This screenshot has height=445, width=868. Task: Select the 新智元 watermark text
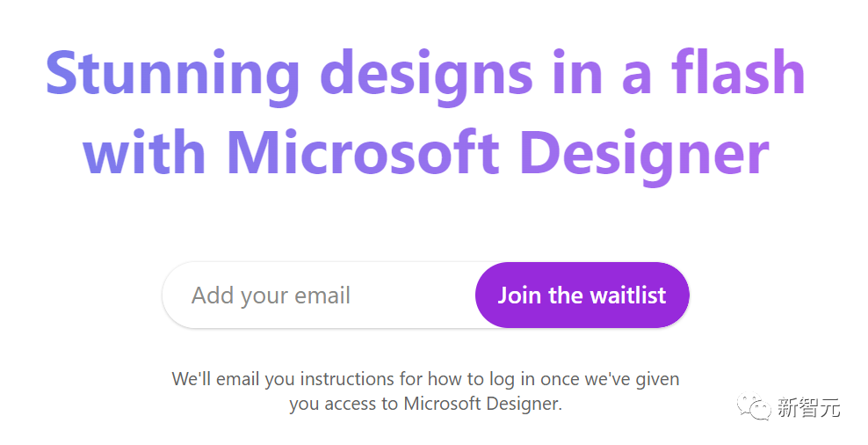pyautogui.click(x=808, y=408)
